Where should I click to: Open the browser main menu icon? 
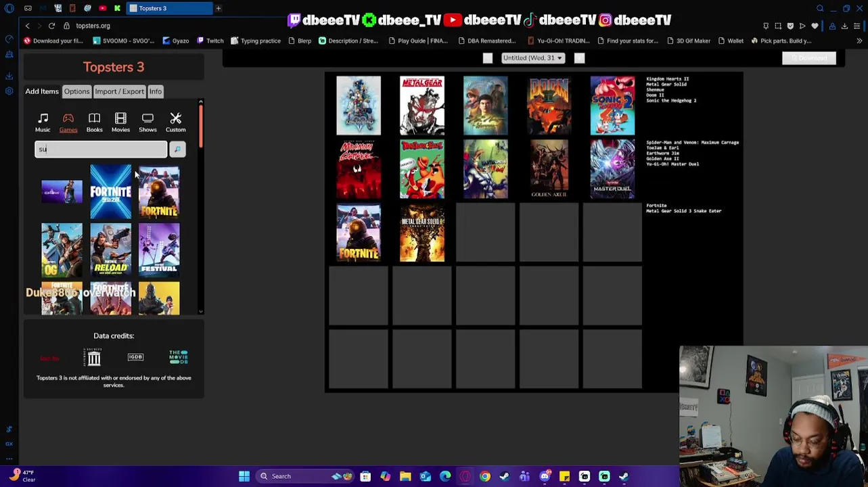pos(857,26)
